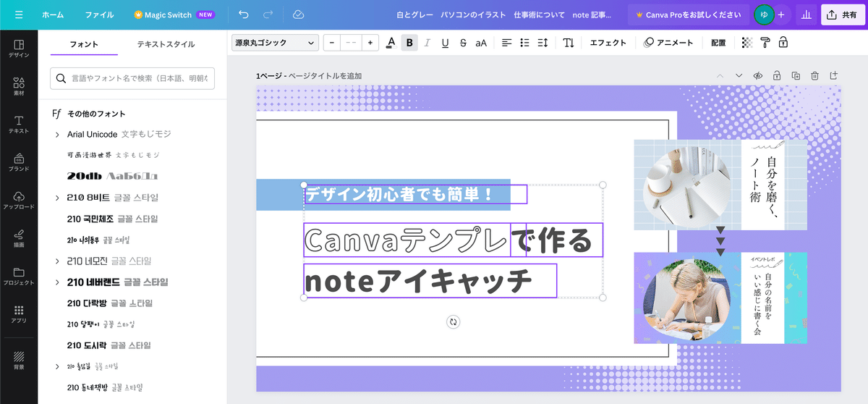Open the 源泉丸ゴシック font dropdown
The height and width of the screenshot is (404, 868).
coord(275,43)
